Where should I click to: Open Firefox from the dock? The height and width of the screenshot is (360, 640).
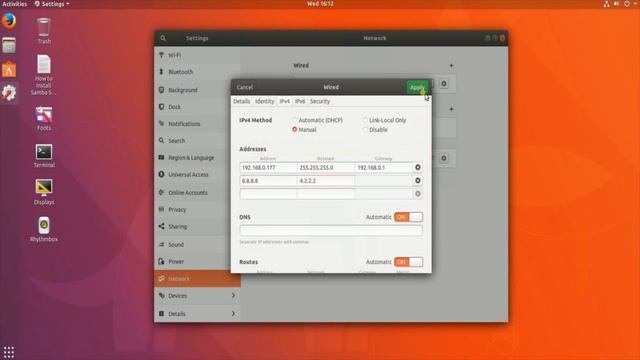9,20
